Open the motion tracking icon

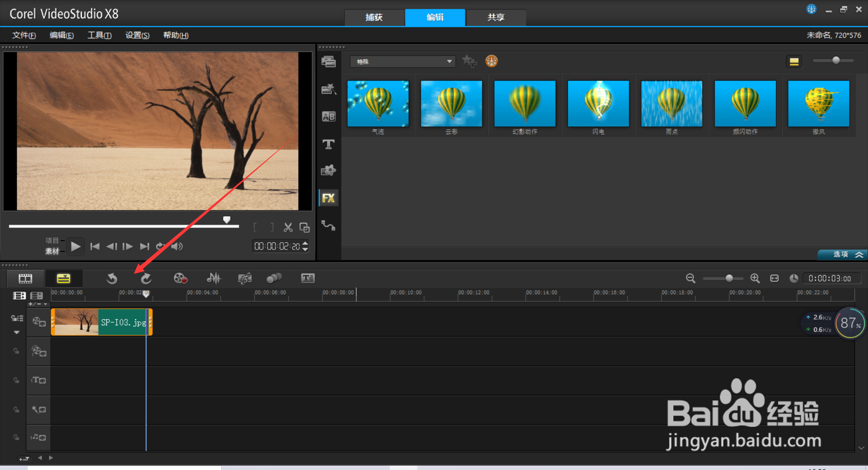[274, 278]
